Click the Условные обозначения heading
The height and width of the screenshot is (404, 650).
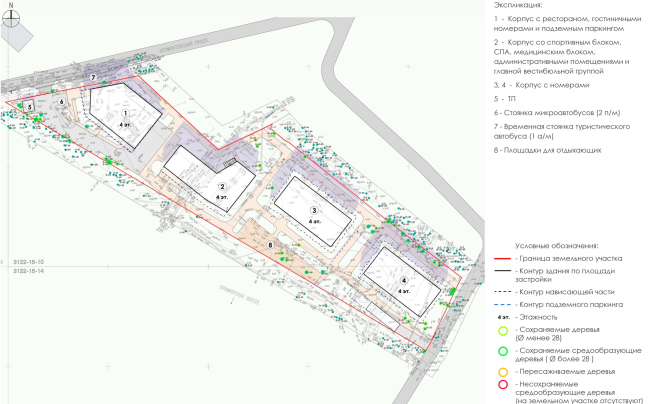[x=556, y=245]
